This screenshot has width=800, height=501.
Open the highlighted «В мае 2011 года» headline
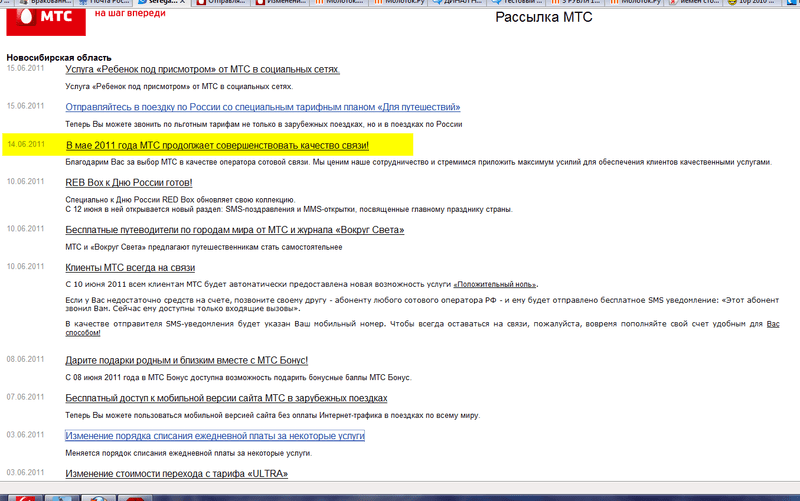[x=217, y=146]
